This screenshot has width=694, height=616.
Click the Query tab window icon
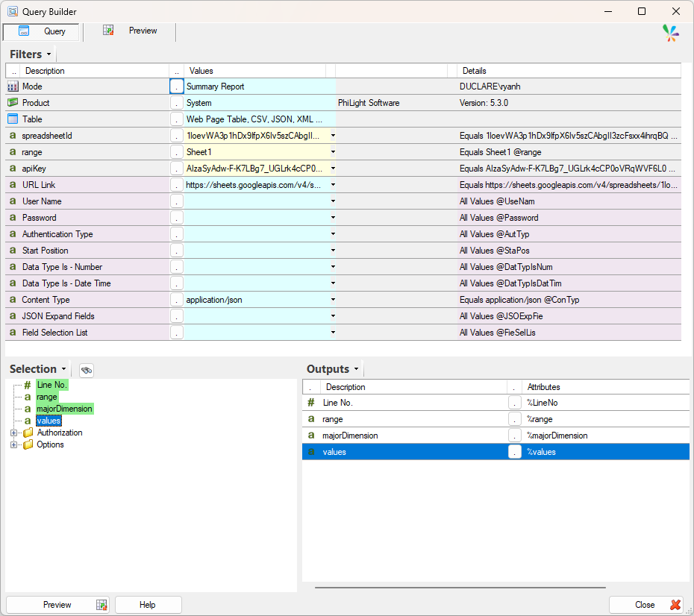click(23, 31)
